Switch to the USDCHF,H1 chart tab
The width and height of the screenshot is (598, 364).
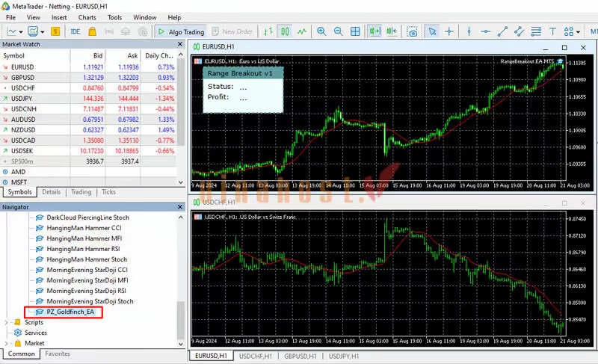(x=256, y=356)
